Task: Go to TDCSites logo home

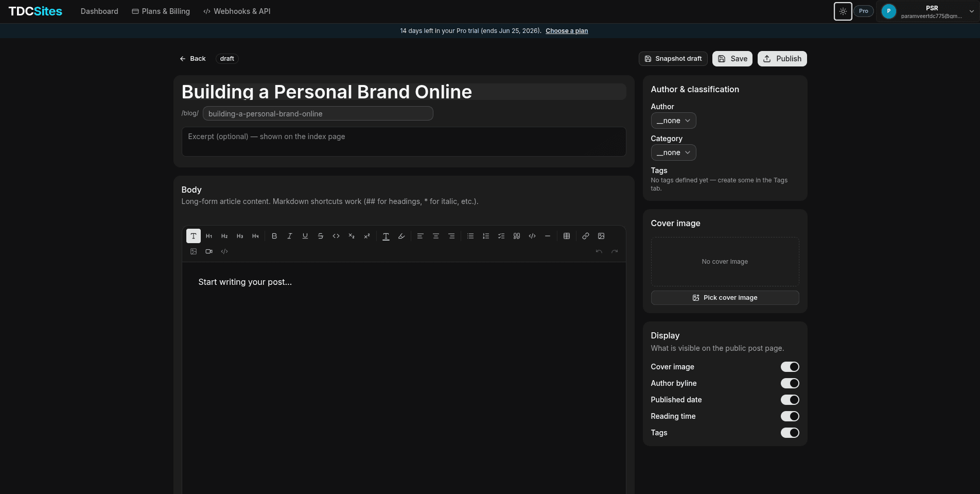Action: [x=36, y=11]
